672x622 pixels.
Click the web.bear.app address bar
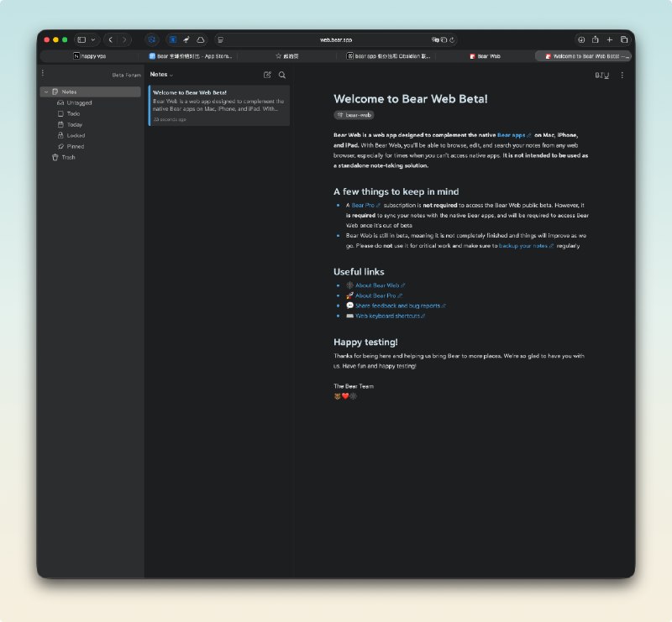pyautogui.click(x=335, y=39)
